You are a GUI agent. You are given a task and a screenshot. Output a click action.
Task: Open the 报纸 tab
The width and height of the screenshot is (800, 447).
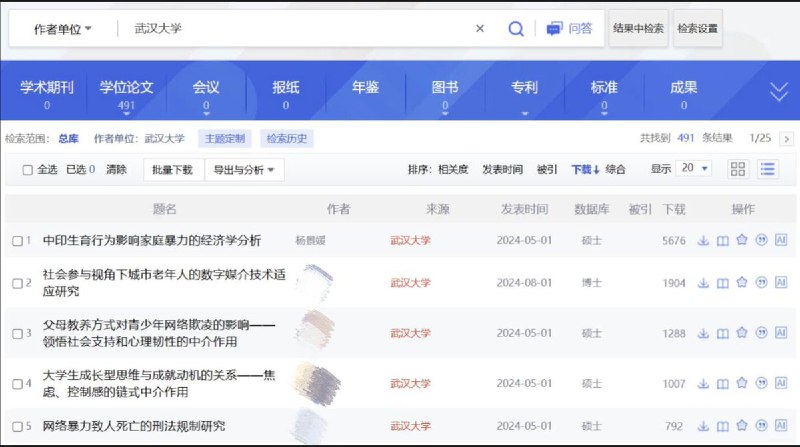tap(286, 93)
